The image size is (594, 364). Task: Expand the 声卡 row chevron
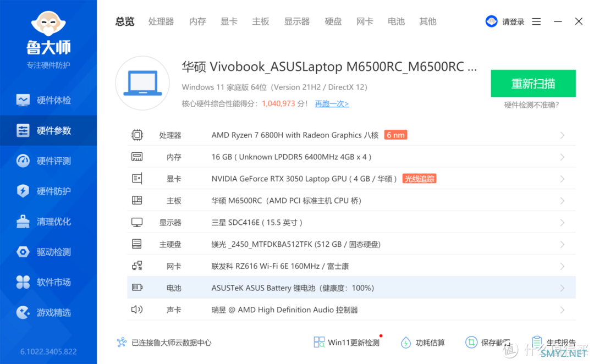tap(562, 310)
